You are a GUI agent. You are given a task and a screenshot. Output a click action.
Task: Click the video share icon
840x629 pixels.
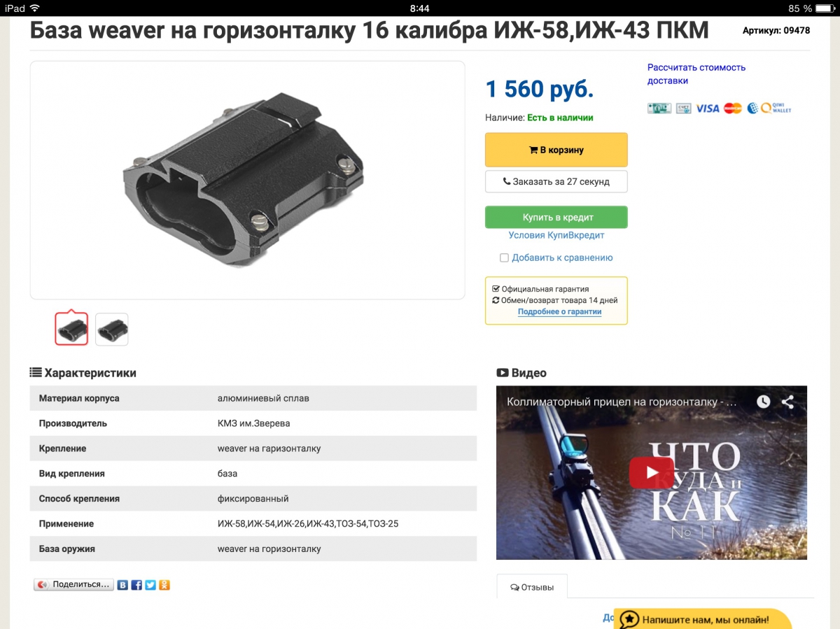pos(788,402)
